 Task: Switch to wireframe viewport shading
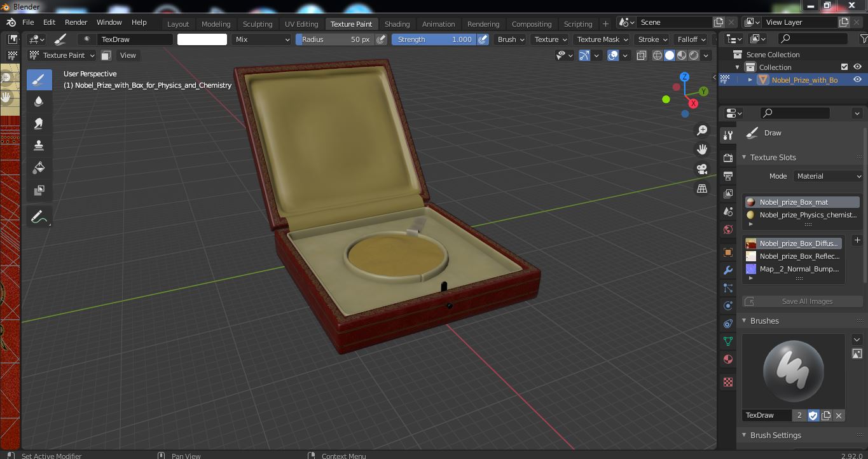(x=658, y=55)
